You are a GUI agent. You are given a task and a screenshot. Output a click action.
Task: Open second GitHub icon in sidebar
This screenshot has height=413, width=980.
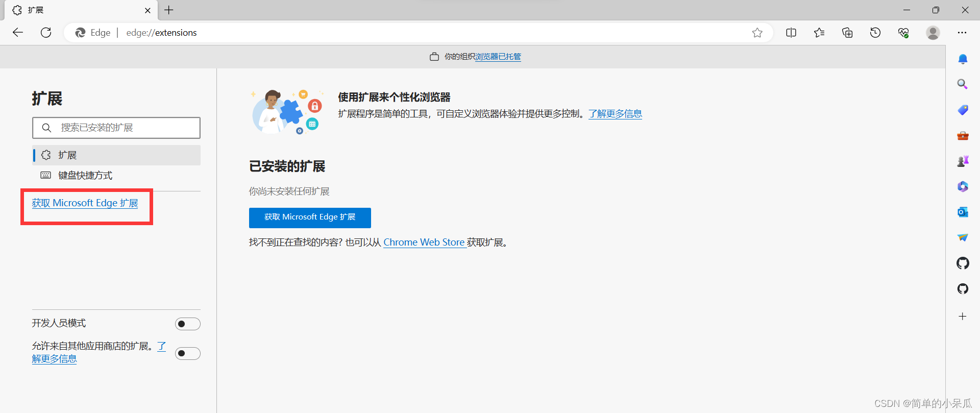(963, 289)
